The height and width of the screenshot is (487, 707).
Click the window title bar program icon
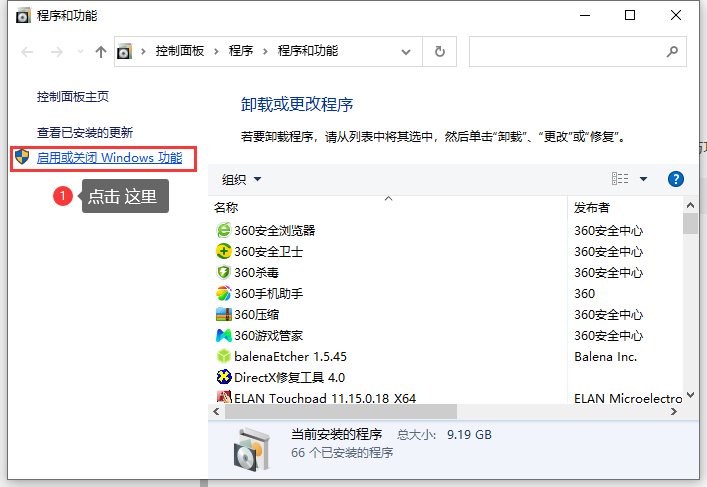point(23,15)
